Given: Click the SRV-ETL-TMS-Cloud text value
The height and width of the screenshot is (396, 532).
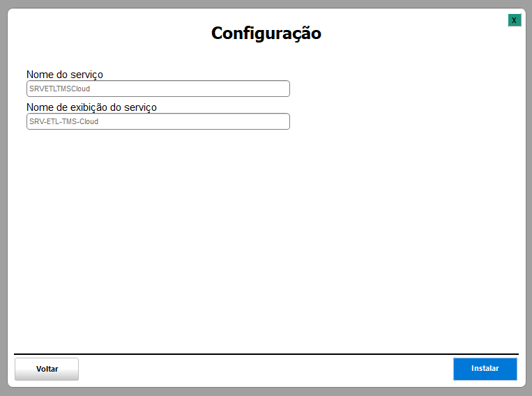Looking at the screenshot, I should [63, 121].
